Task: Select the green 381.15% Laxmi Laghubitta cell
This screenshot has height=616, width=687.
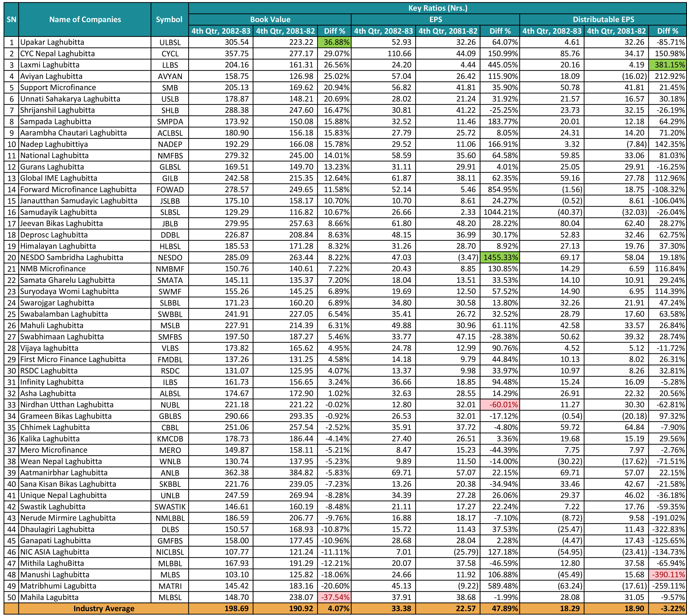Action: click(x=668, y=65)
